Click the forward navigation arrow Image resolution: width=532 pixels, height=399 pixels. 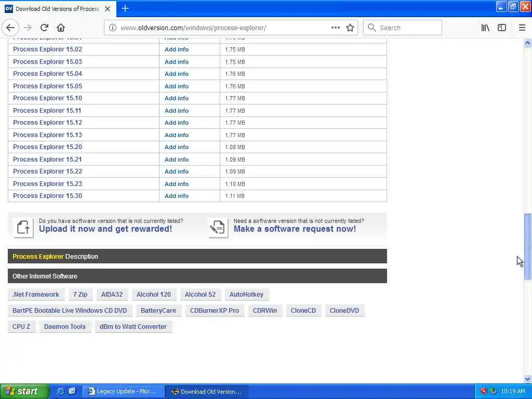28,28
